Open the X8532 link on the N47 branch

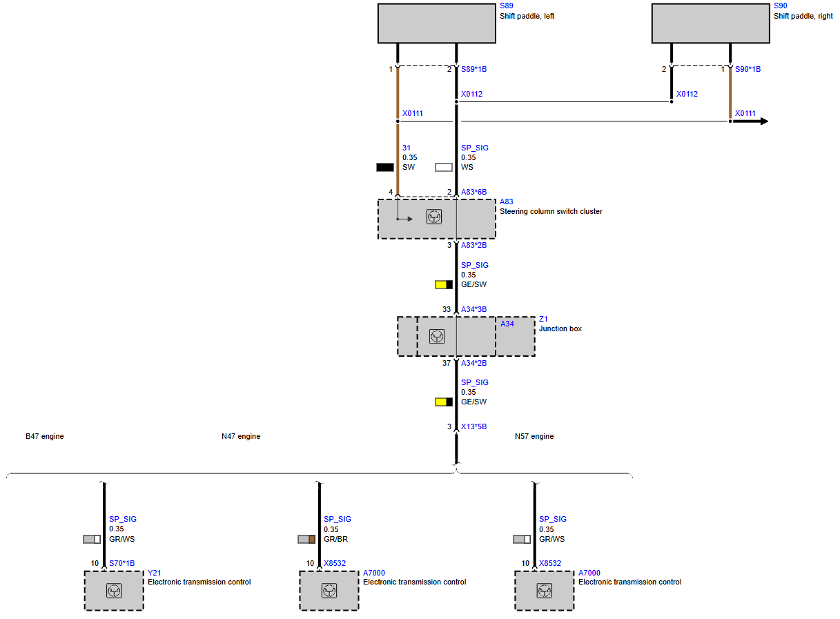tap(335, 563)
